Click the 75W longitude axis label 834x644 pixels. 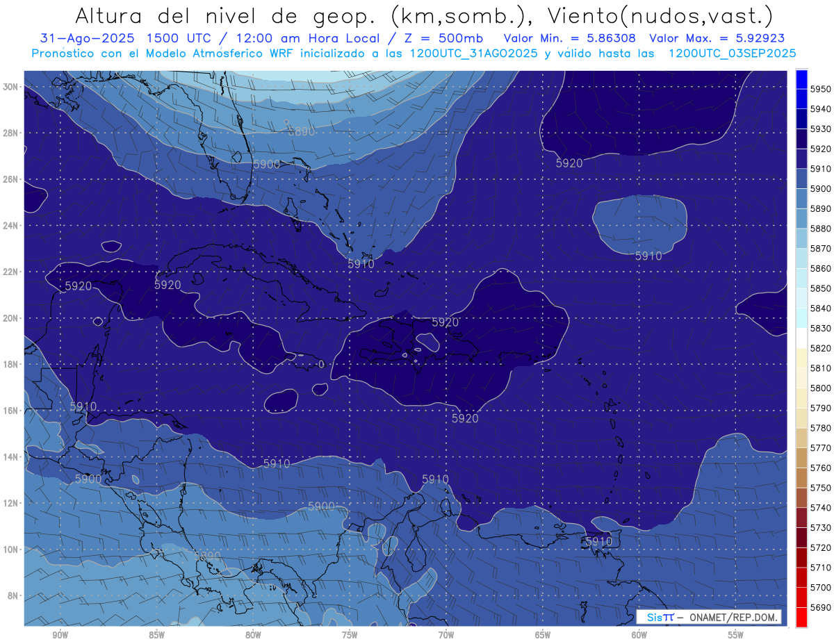(350, 635)
